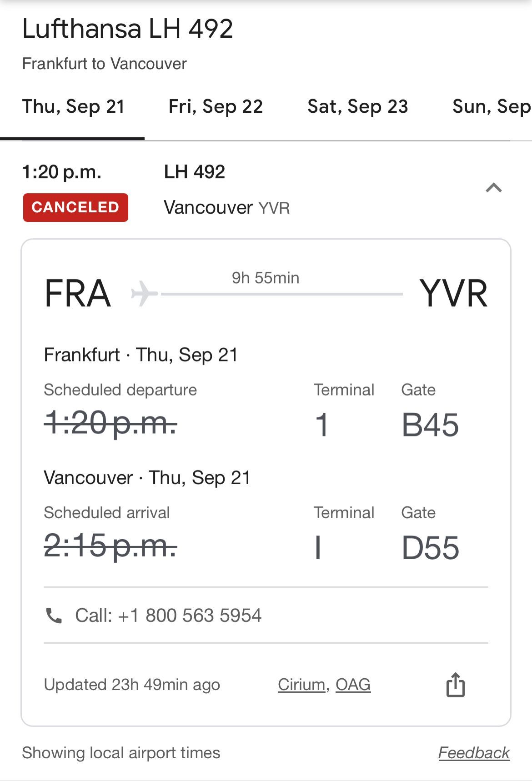Switch to the Fri, Sep 22 tab
The image size is (532, 781).
(x=216, y=107)
